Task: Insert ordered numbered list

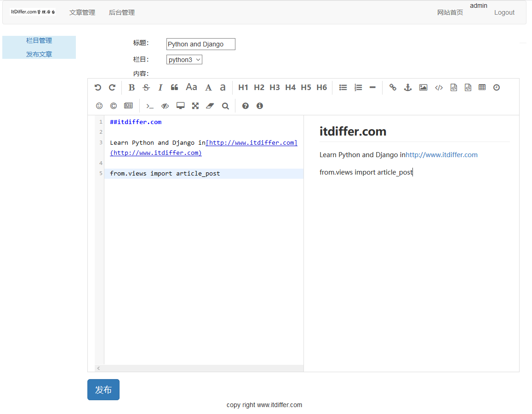Action: [358, 87]
